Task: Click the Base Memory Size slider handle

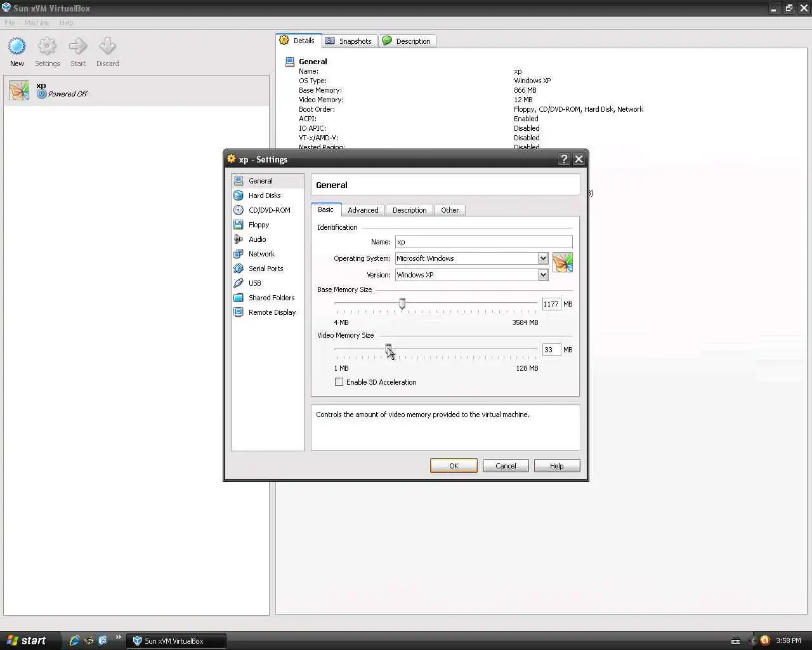Action: (402, 304)
